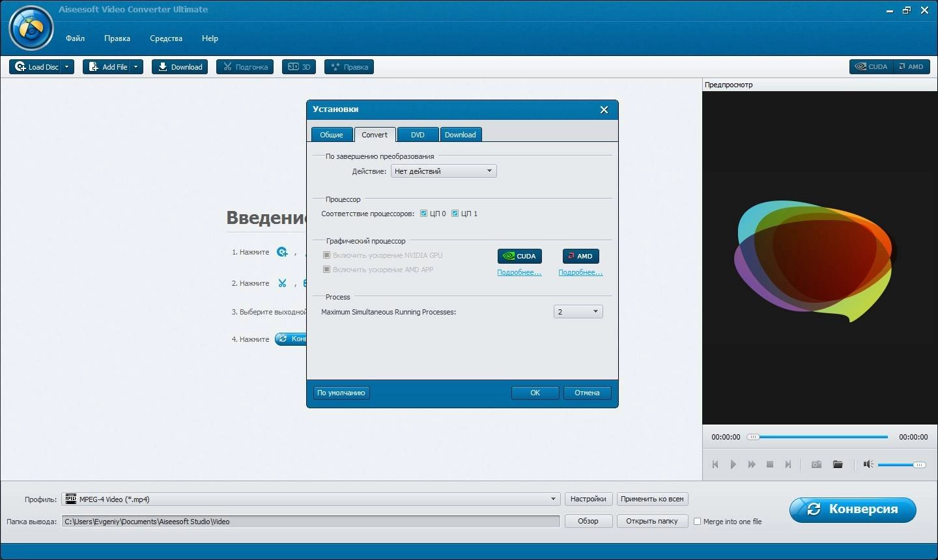Open the Load Disc dropdown arrow

(x=67, y=66)
